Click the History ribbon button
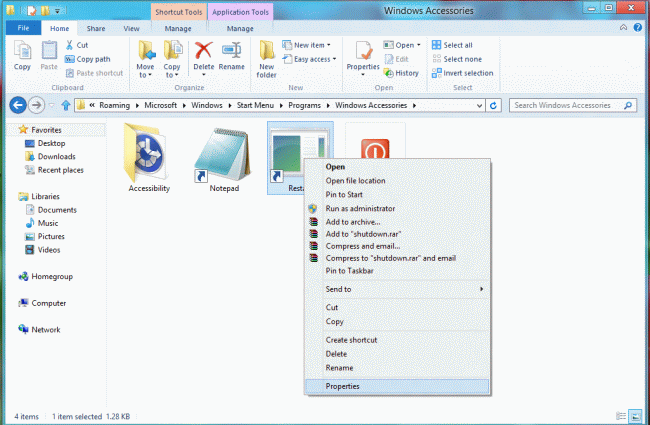Image resolution: width=650 pixels, height=425 pixels. click(401, 73)
